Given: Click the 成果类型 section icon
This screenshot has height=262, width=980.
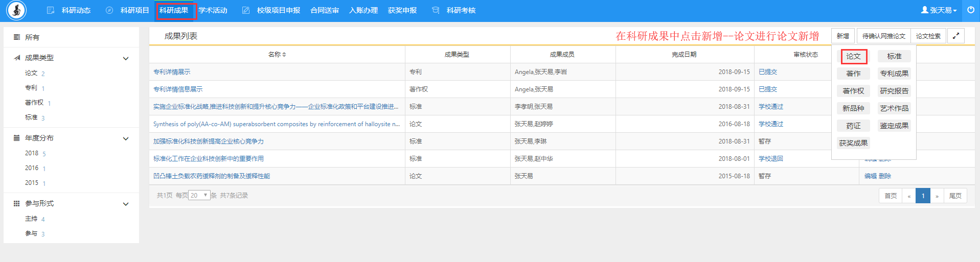Looking at the screenshot, I should coord(17,58).
